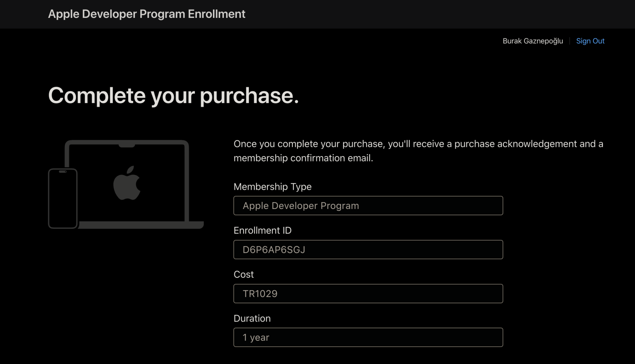The height and width of the screenshot is (364, 635).
Task: Click the word Enrollment in the top header
Action: [x=216, y=14]
